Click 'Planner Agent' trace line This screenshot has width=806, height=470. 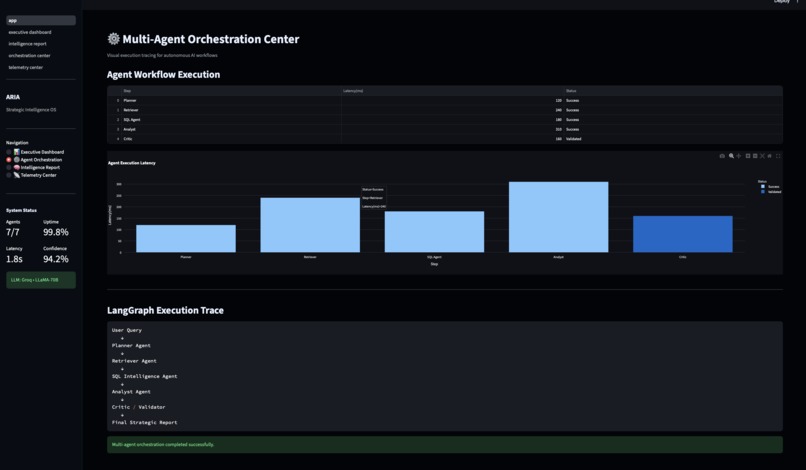[131, 346]
